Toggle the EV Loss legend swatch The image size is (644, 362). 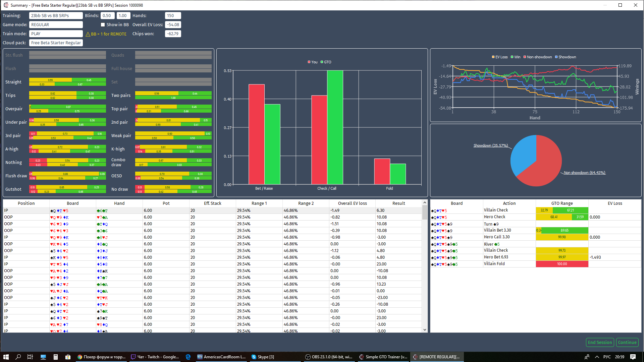coord(493,57)
